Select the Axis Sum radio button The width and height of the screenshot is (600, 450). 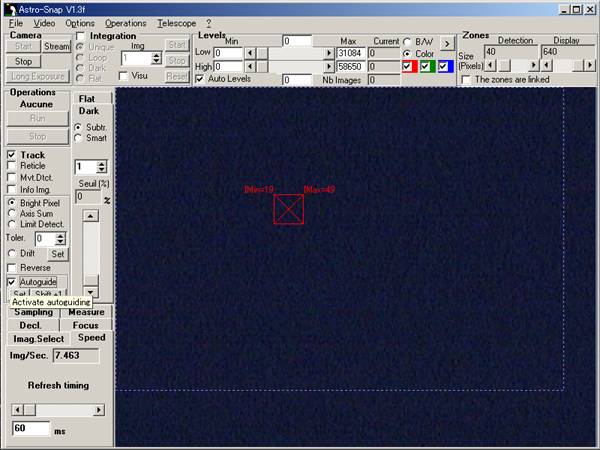click(x=12, y=213)
